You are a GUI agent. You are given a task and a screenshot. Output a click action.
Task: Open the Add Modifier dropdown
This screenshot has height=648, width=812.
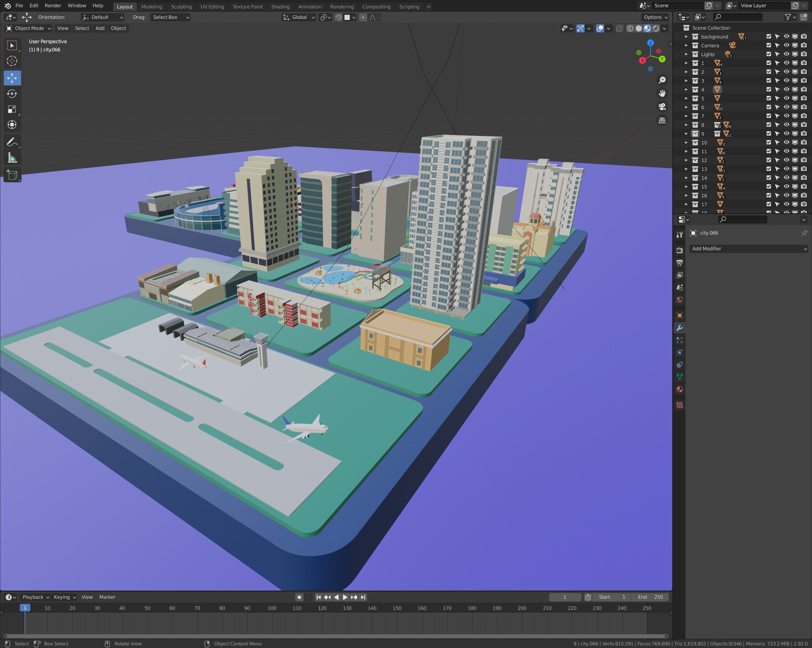coord(749,248)
